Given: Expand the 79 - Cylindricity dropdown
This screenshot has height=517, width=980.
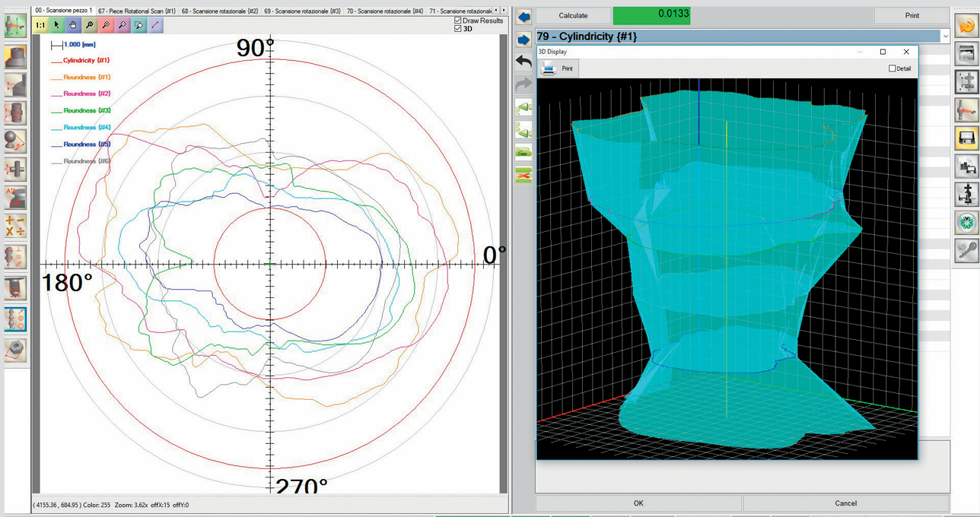Looking at the screenshot, I should click(x=945, y=36).
